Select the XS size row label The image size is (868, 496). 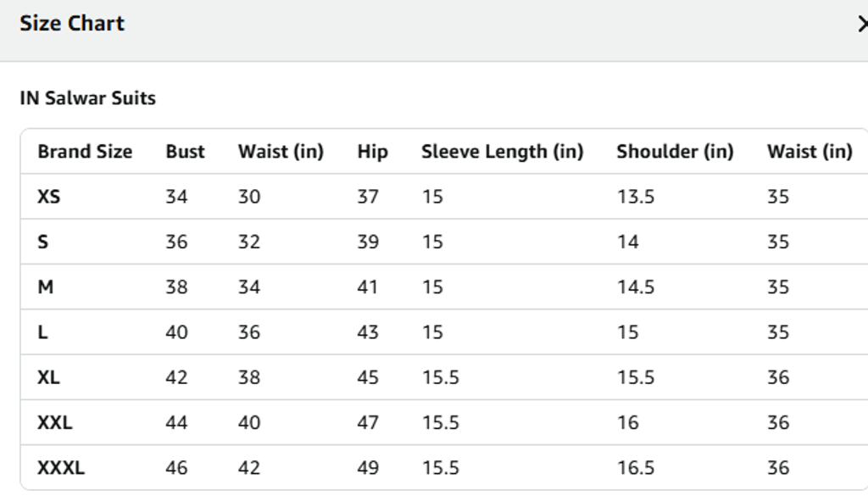tap(48, 197)
